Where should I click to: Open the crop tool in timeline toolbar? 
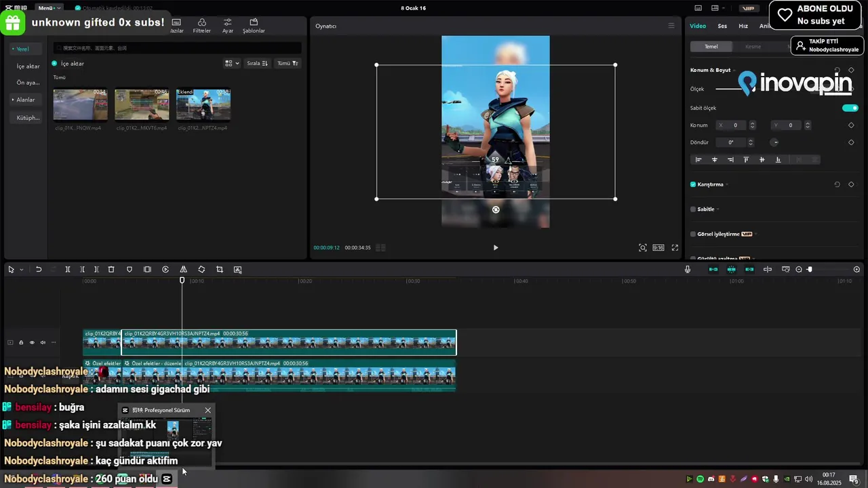220,270
